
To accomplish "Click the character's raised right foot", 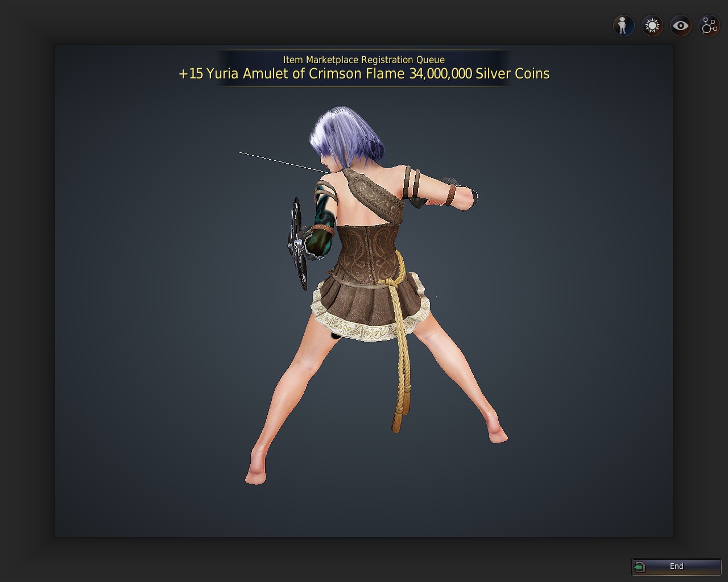I will click(x=498, y=435).
